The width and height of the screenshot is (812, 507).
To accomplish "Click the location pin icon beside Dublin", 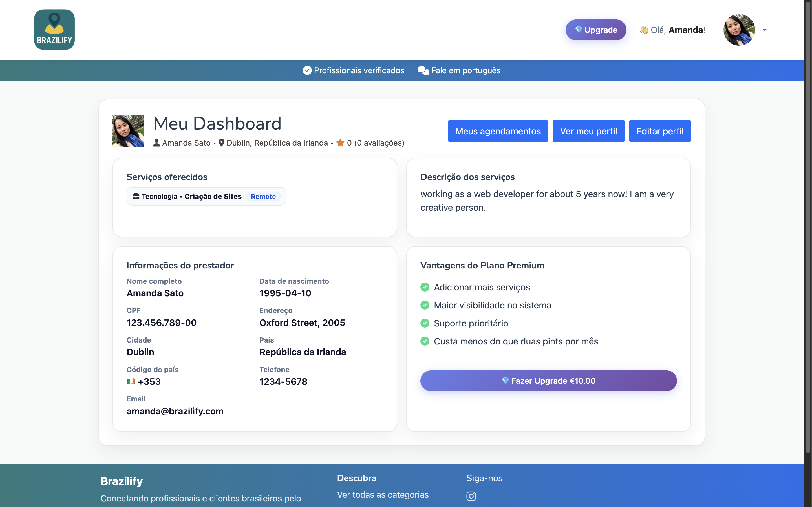I will 221,143.
